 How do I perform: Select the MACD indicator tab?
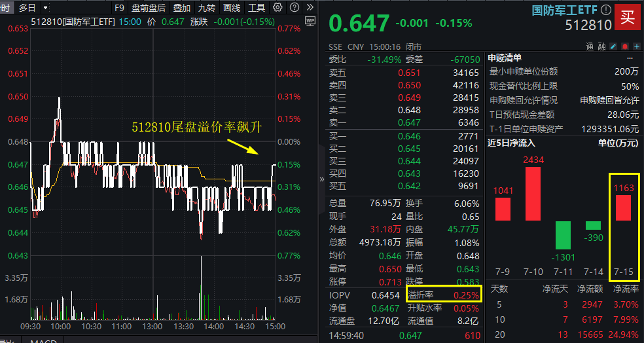[x=43, y=340]
